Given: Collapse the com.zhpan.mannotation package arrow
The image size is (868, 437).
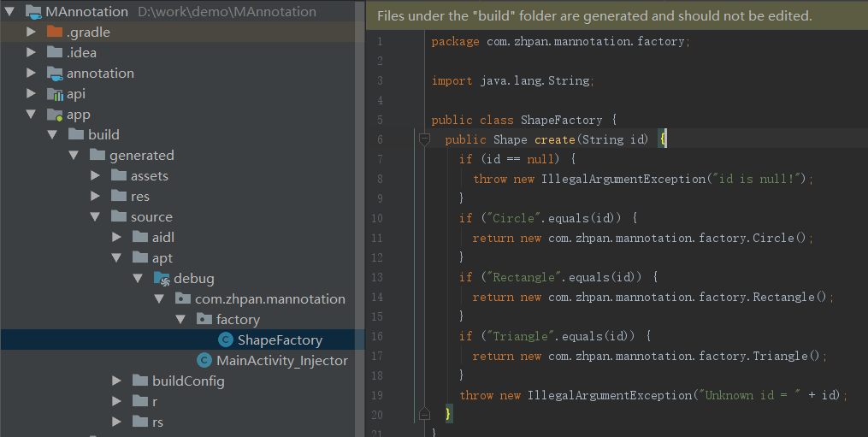Looking at the screenshot, I should [159, 298].
